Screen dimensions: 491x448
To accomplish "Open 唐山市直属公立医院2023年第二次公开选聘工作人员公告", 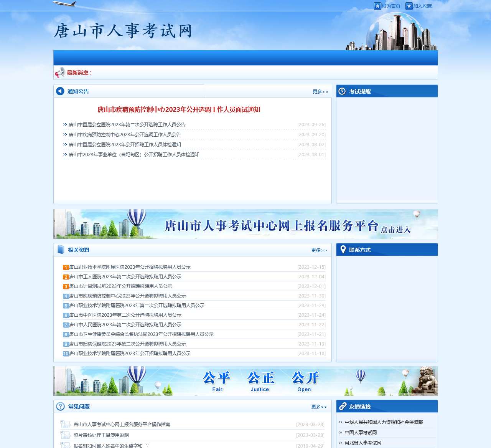I will (x=127, y=124).
